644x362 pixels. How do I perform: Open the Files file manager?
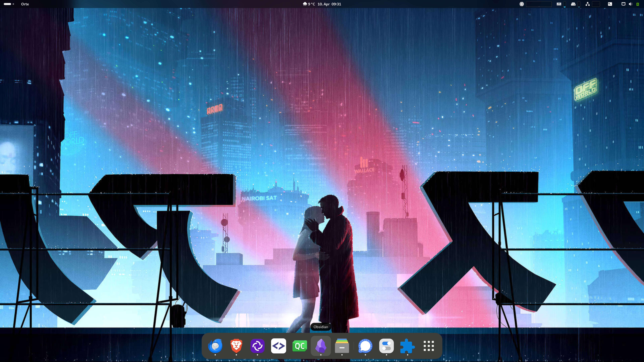click(x=342, y=346)
